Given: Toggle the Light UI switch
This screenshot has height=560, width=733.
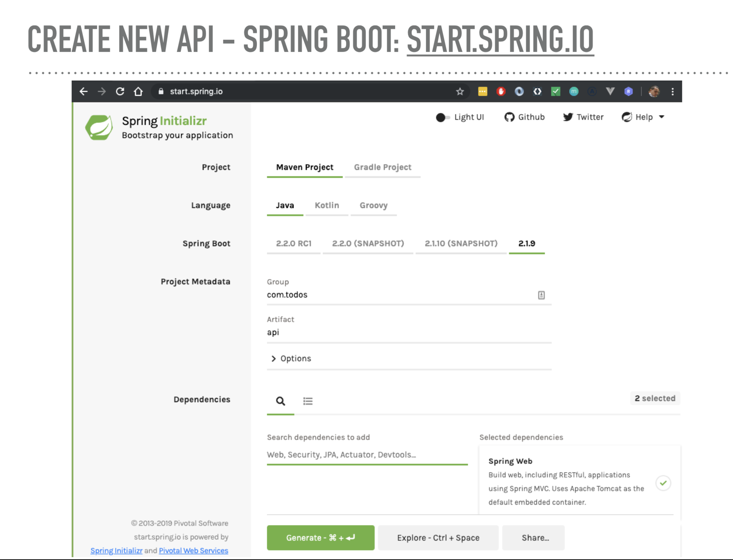Looking at the screenshot, I should click(442, 117).
